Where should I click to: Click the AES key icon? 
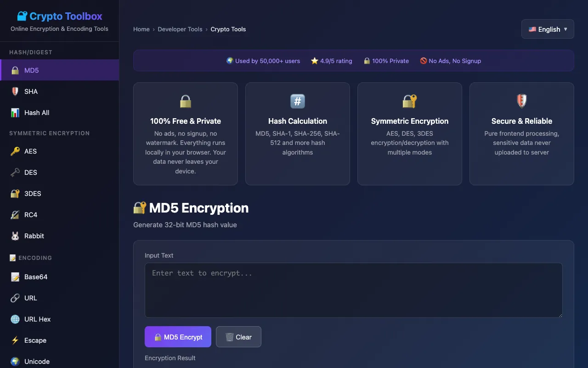pos(15,151)
